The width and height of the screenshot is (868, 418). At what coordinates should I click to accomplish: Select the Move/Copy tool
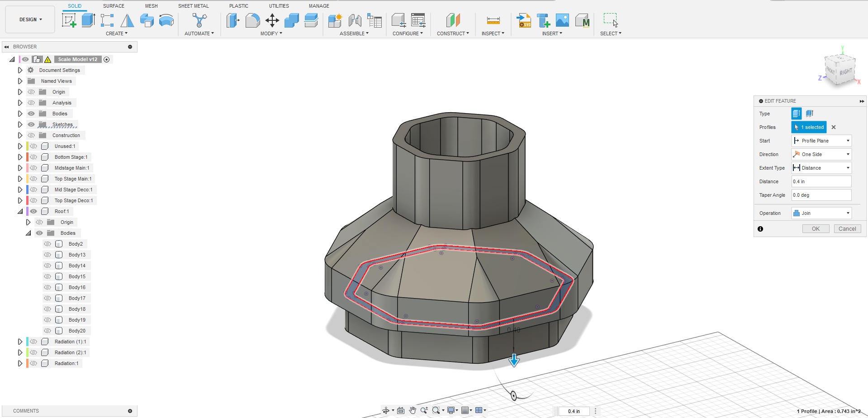click(x=272, y=20)
